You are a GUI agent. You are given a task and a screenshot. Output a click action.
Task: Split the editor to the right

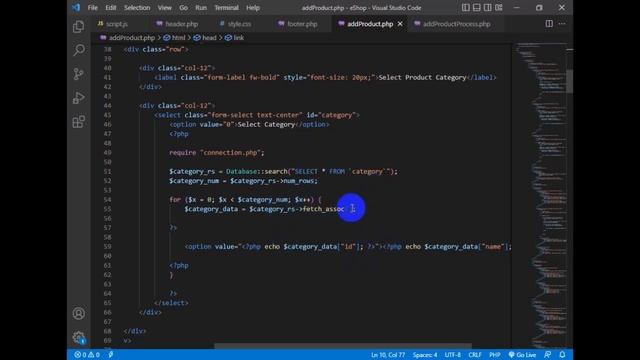point(549,24)
